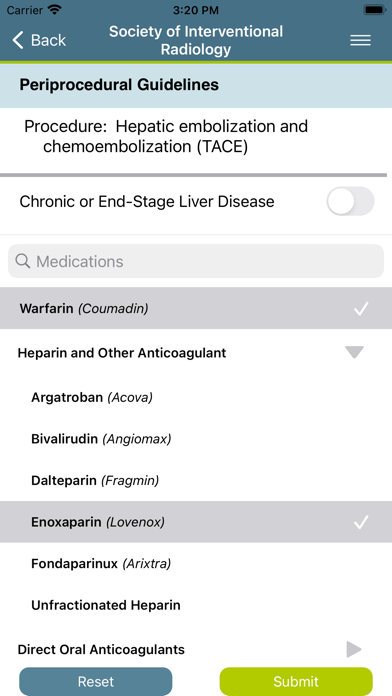Viewport: 392px width, 696px height.
Task: Focus the Medications search field
Action: pyautogui.click(x=196, y=261)
